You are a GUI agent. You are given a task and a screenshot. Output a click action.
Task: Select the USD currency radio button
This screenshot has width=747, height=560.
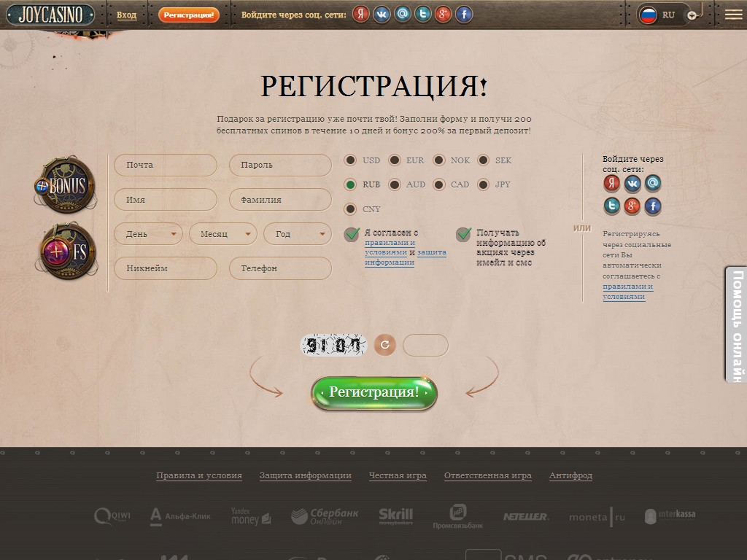(x=351, y=160)
